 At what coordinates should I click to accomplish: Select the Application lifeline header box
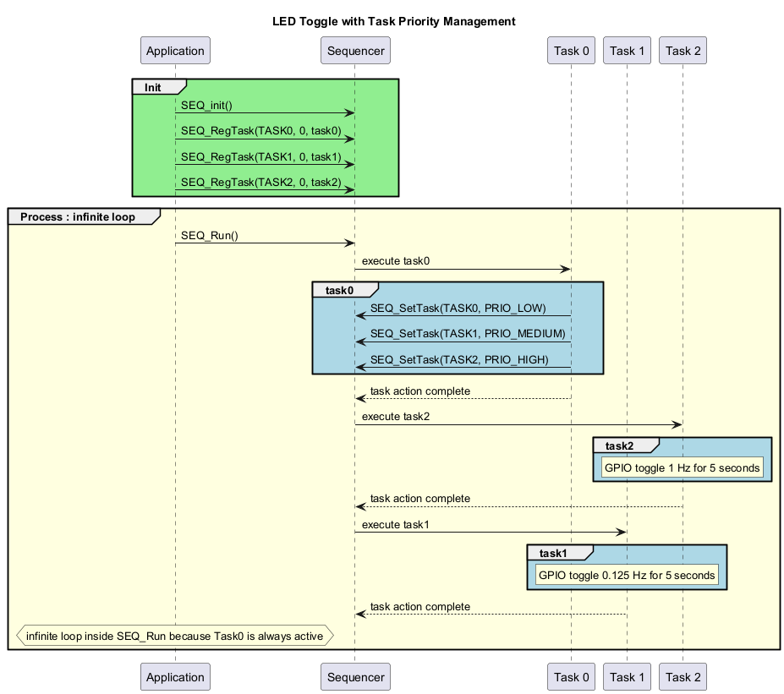(175, 50)
